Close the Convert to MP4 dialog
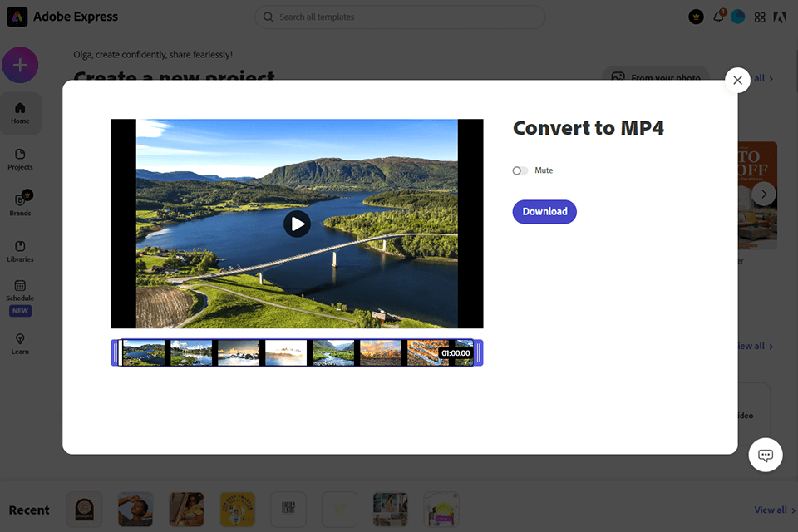This screenshot has height=532, width=798. [x=737, y=80]
